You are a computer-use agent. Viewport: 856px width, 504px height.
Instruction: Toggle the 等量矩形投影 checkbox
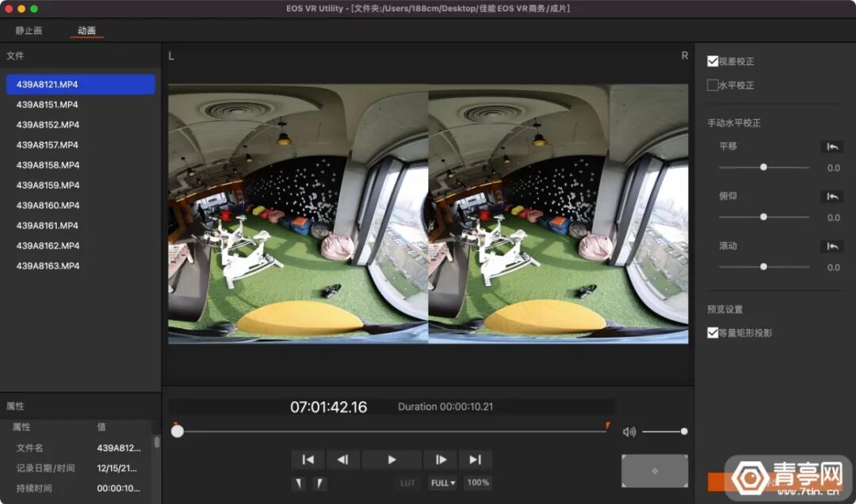[713, 333]
